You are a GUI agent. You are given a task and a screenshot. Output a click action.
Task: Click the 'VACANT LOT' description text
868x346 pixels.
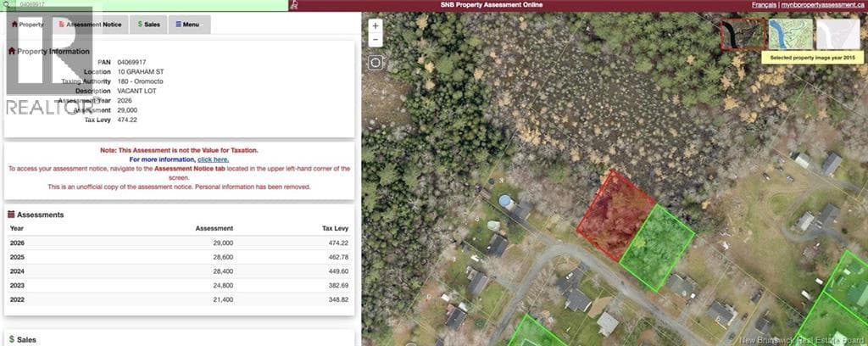click(136, 91)
